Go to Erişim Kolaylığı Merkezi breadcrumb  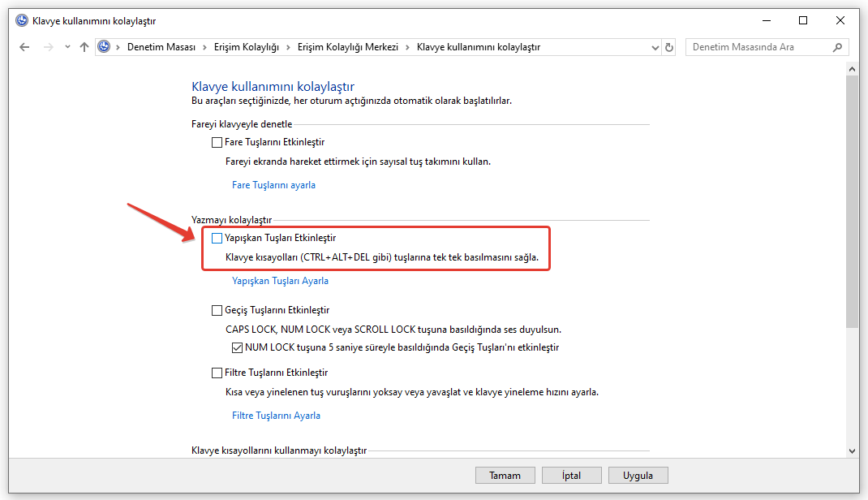tap(348, 47)
